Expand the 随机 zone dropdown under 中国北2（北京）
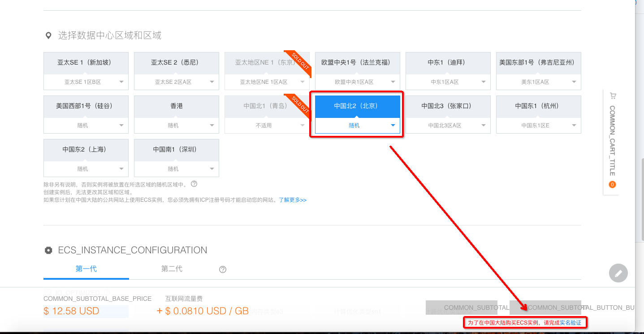The height and width of the screenshot is (334, 644). [x=358, y=126]
